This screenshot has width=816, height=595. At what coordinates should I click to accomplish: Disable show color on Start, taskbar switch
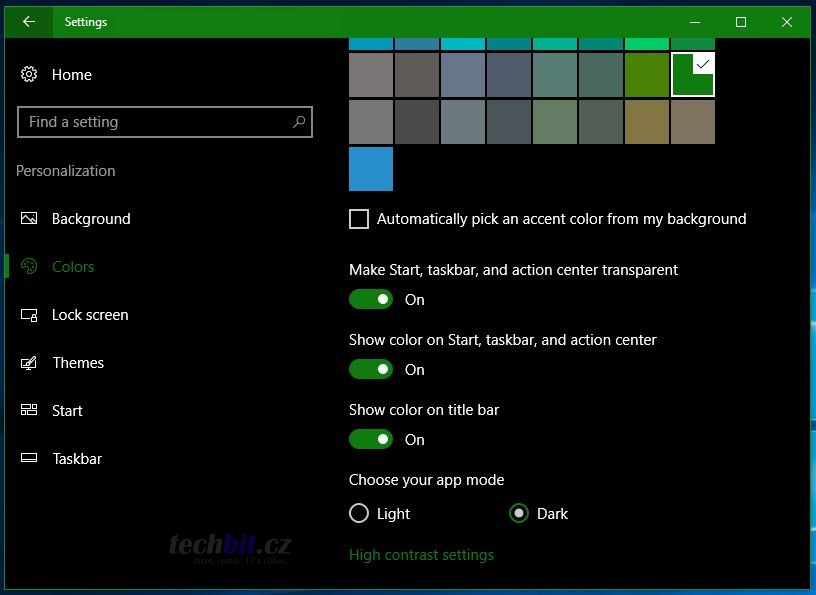(371, 369)
